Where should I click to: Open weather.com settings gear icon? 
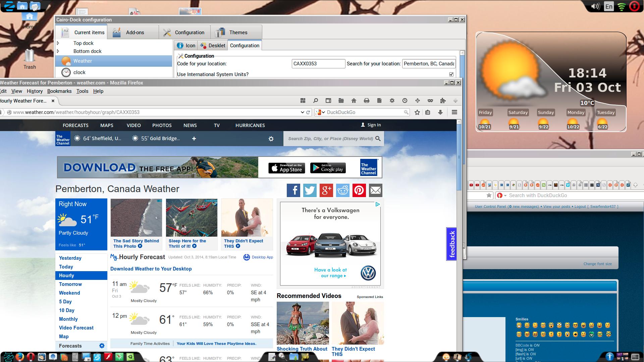point(271,139)
